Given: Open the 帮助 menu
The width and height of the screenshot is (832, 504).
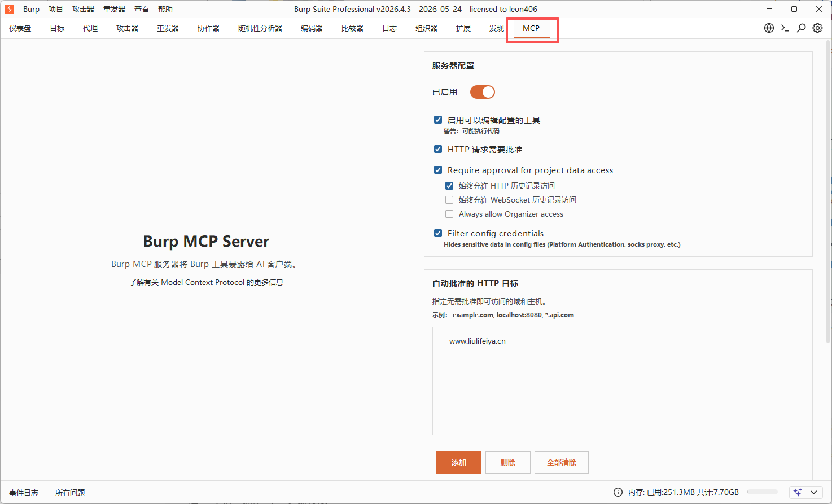Looking at the screenshot, I should pos(165,9).
